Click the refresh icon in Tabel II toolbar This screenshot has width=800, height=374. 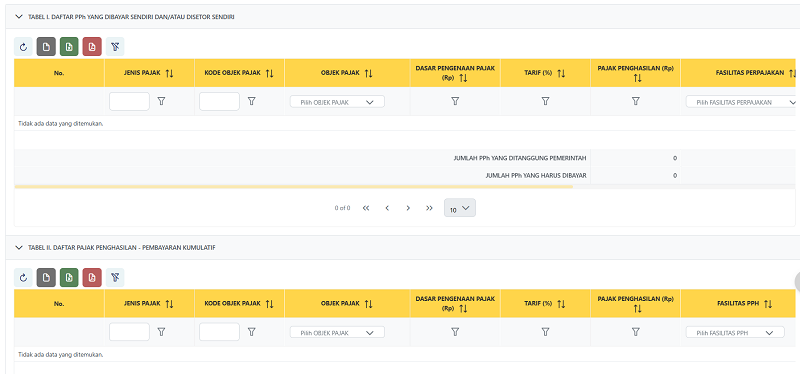point(23,278)
